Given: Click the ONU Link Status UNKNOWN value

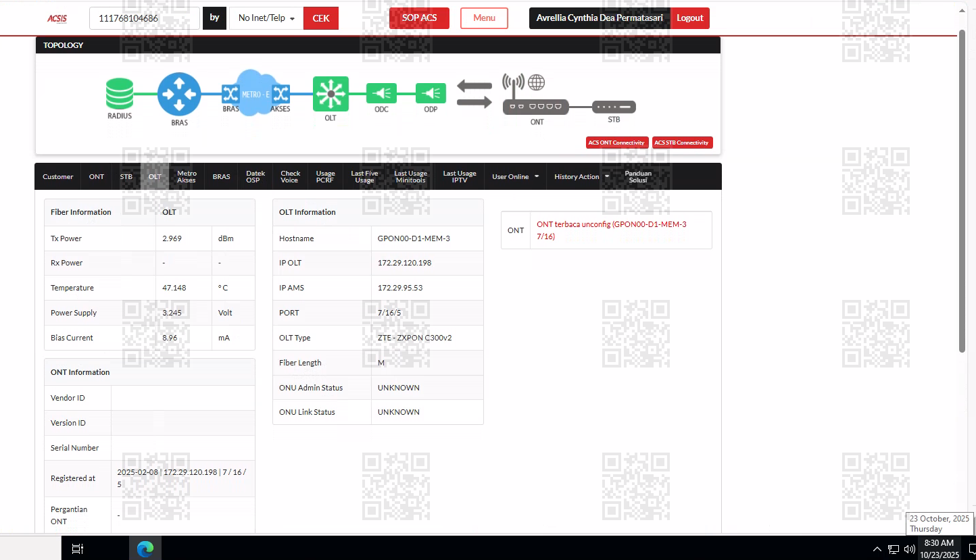Looking at the screenshot, I should [399, 412].
